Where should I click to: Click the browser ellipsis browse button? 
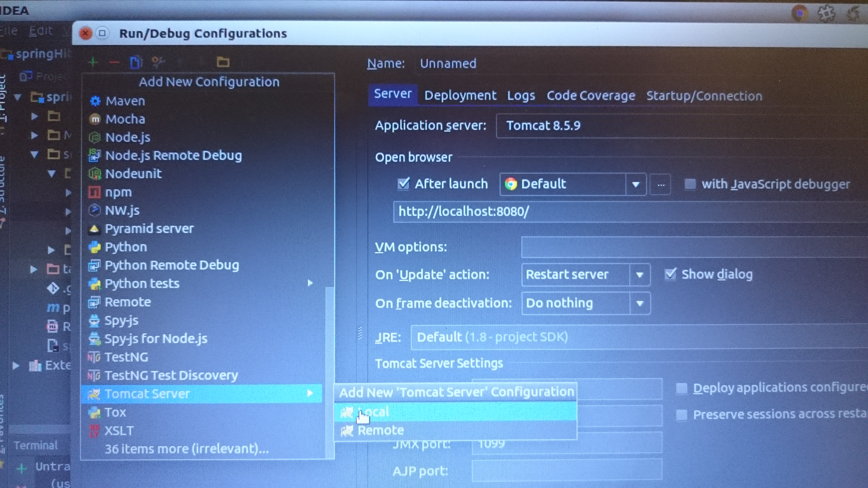660,185
